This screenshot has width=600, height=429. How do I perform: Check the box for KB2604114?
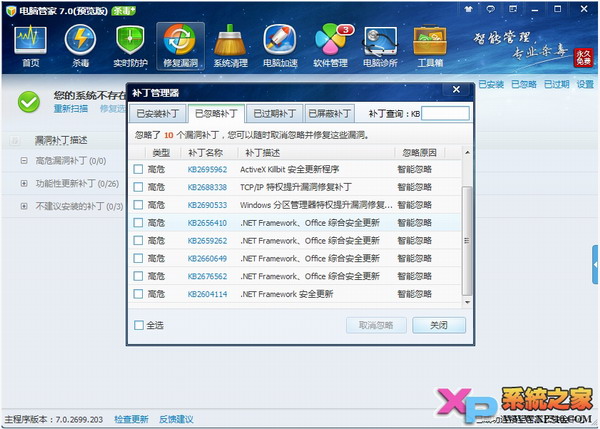pos(138,294)
